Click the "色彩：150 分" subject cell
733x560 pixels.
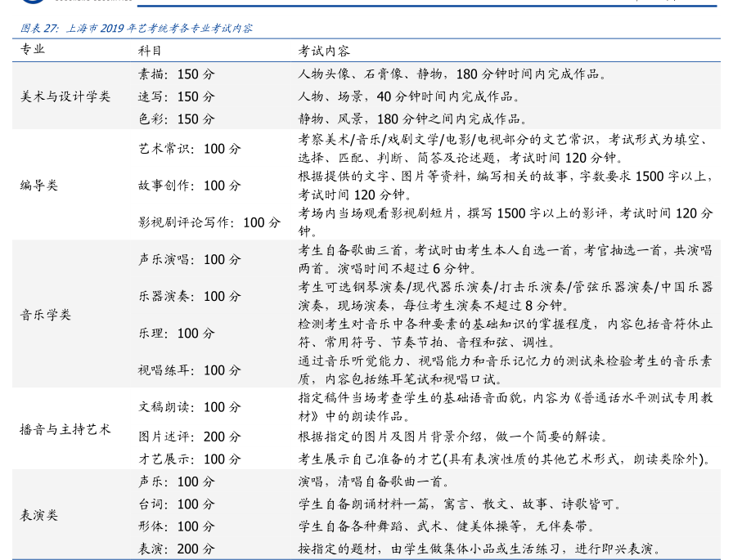[177, 119]
